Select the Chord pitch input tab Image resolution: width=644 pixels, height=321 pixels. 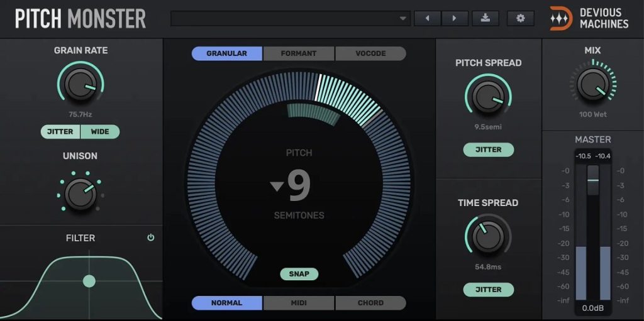[x=370, y=303]
